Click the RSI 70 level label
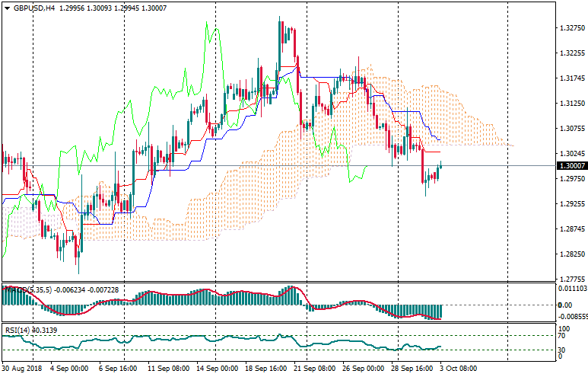 pos(562,335)
